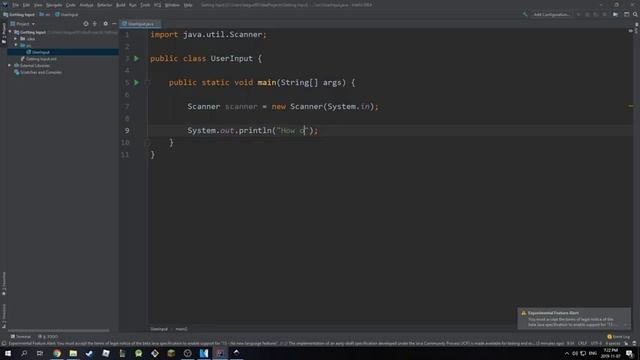The height and width of the screenshot is (360, 640).
Task: Open the View menu
Action: (x=38, y=5)
